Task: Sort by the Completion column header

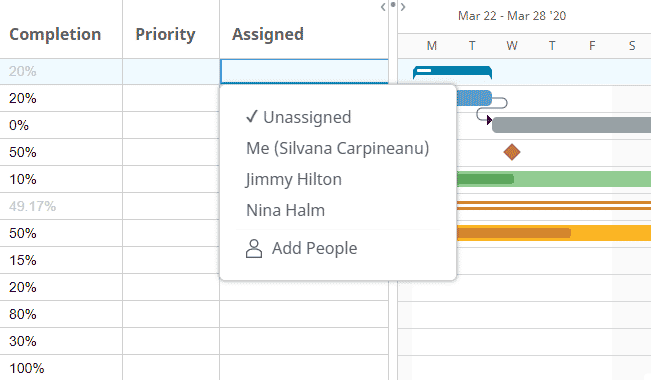Action: pos(55,34)
